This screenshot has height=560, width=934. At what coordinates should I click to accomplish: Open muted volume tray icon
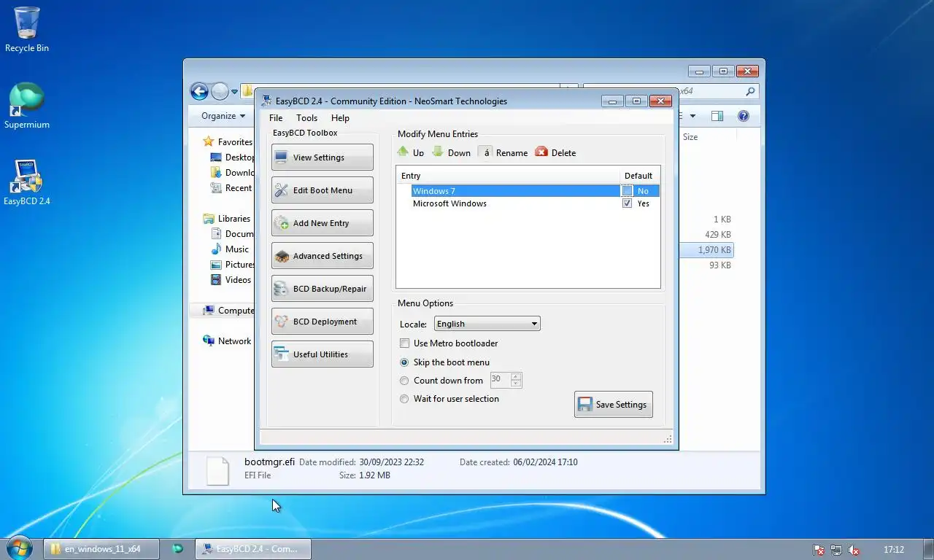(x=853, y=551)
